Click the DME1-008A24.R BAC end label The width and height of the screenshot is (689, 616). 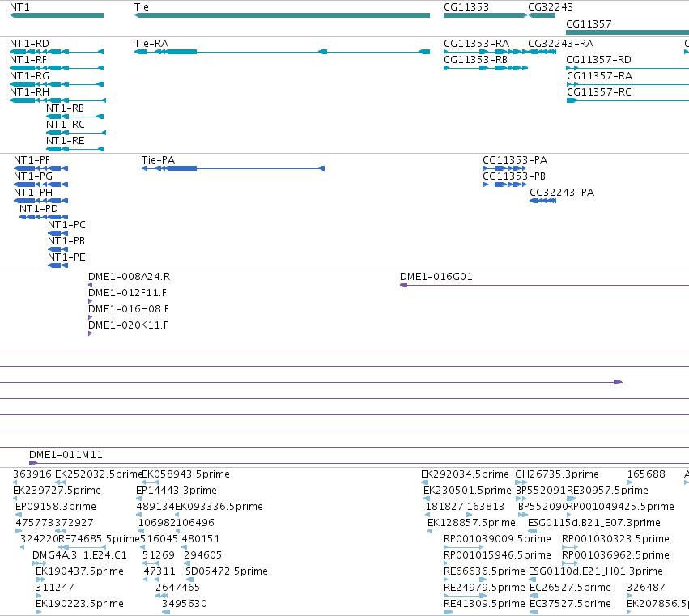(x=130, y=278)
